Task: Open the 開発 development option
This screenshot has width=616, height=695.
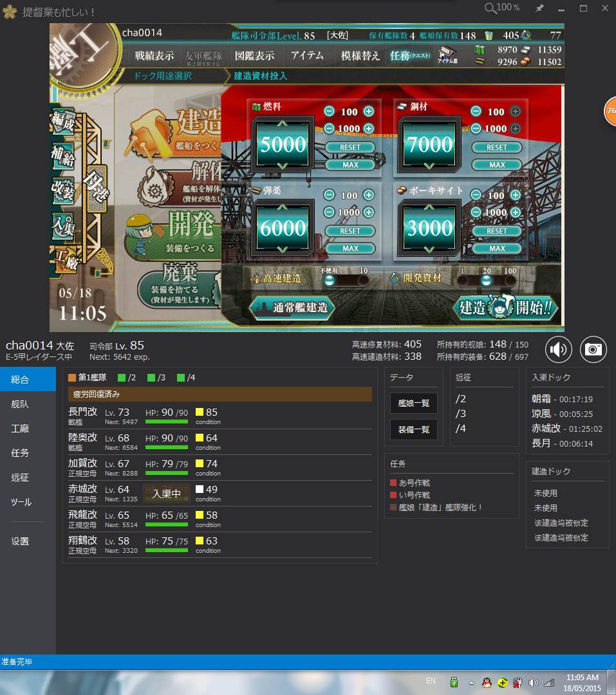Action: (x=174, y=235)
